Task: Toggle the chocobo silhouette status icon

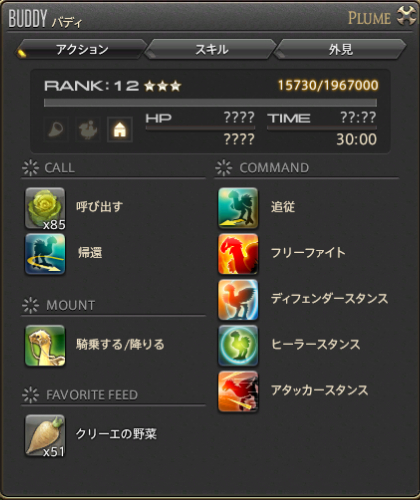Action: (88, 129)
